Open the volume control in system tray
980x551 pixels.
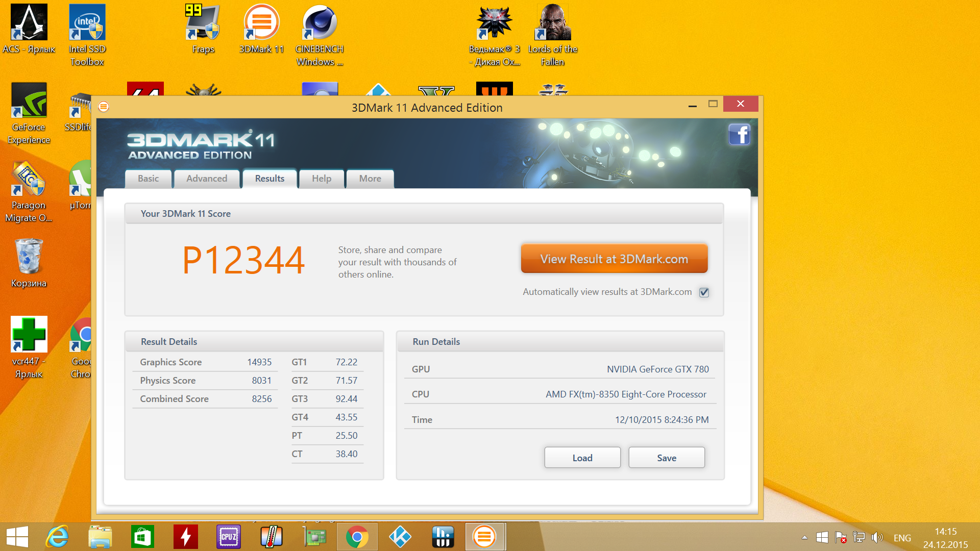pos(877,537)
